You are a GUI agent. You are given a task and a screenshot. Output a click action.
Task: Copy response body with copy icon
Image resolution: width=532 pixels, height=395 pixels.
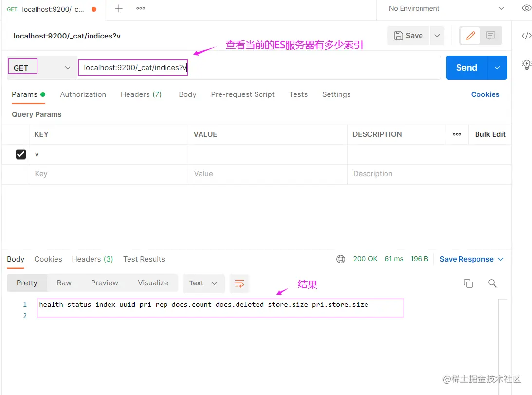point(468,283)
